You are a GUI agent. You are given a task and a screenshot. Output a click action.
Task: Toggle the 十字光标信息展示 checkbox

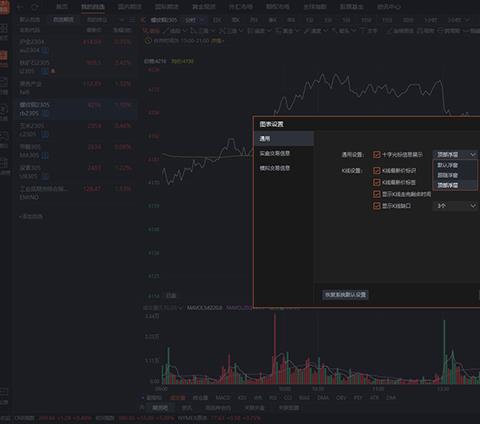[377, 155]
